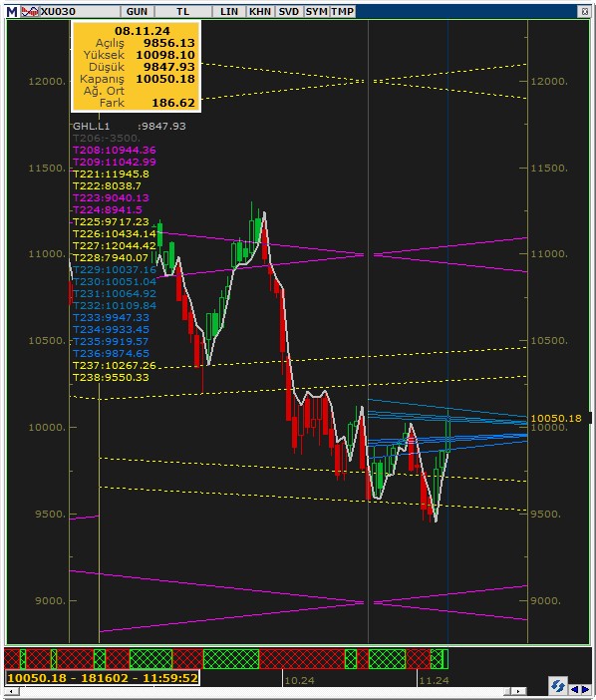This screenshot has width=596, height=700.
Task: Select the GUN period button
Action: [137, 12]
